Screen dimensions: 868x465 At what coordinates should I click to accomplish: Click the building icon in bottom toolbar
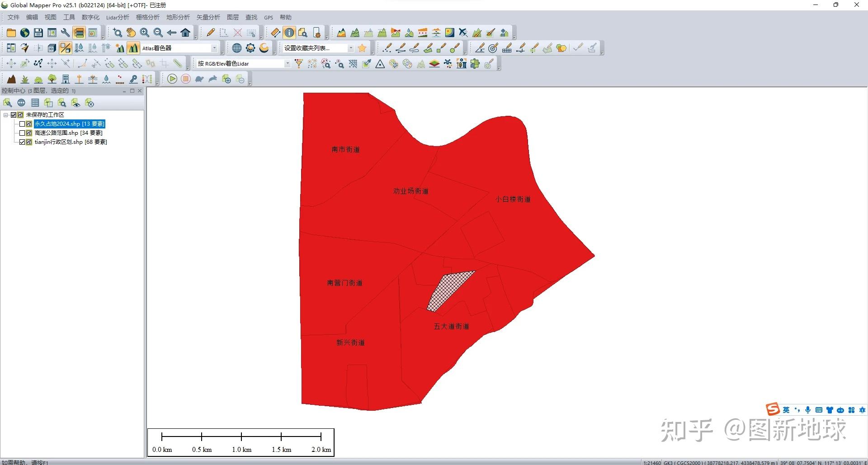[66, 79]
